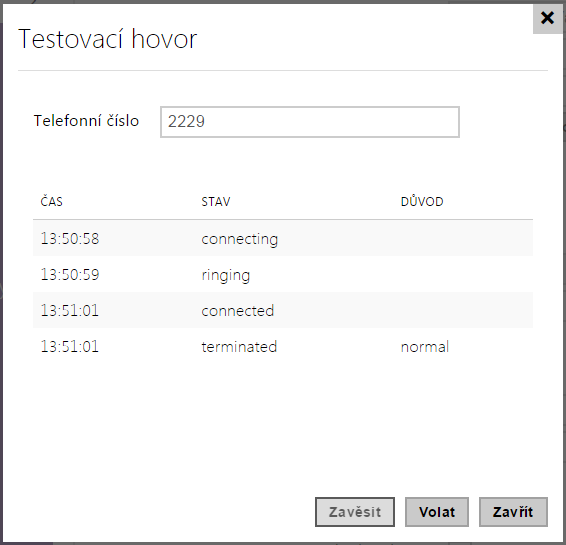Click the 13:50:59 time cell

70,275
